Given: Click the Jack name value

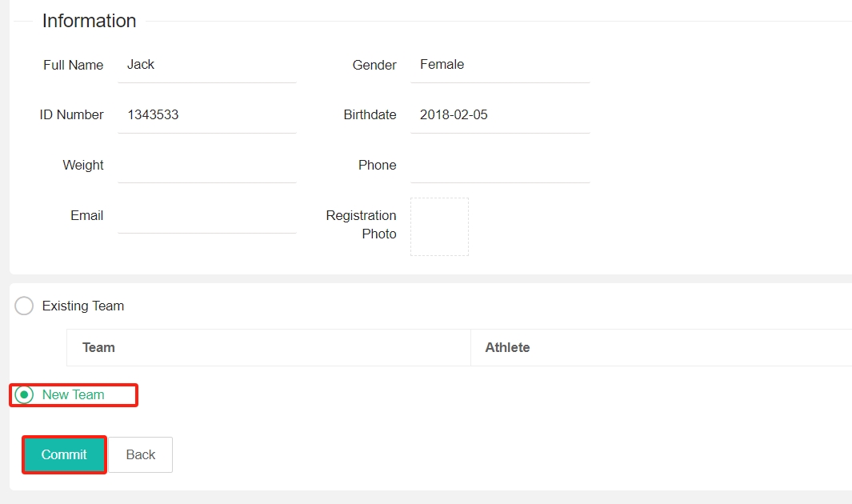Looking at the screenshot, I should [x=140, y=65].
